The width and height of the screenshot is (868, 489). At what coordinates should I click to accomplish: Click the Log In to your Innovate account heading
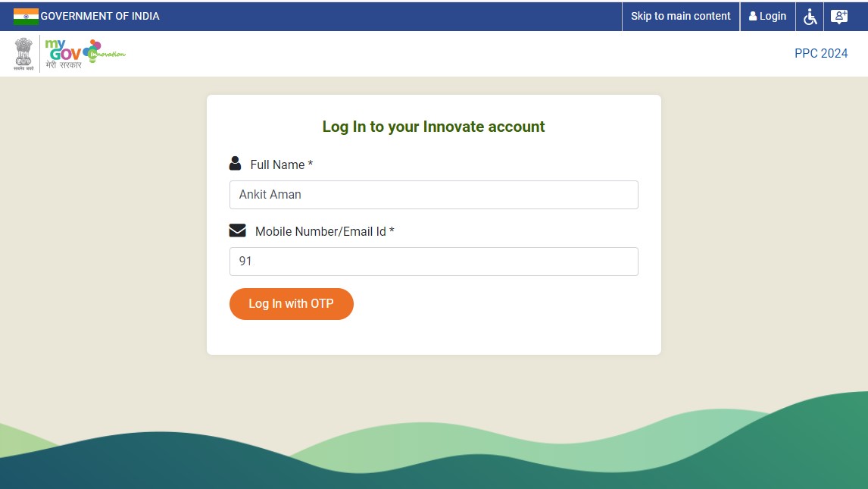pyautogui.click(x=433, y=127)
